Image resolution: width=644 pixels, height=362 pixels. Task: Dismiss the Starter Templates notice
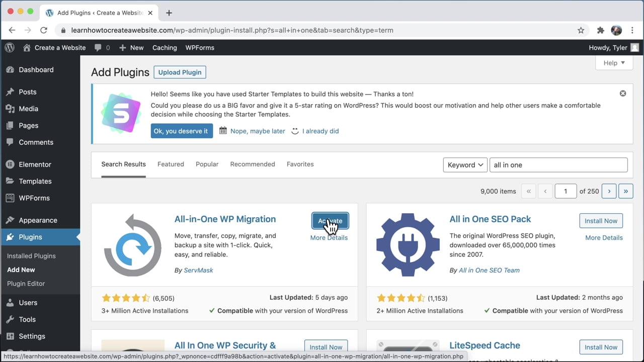[x=623, y=94]
